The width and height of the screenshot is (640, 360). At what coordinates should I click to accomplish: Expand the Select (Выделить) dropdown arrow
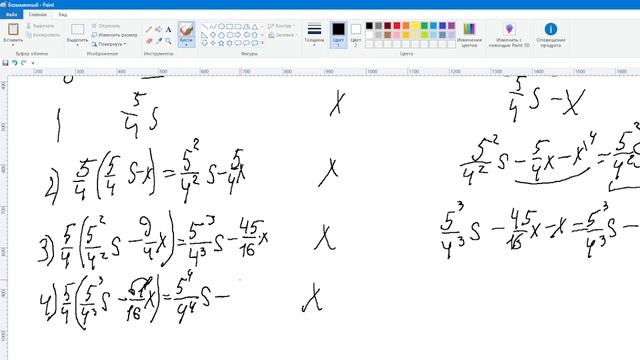point(77,44)
